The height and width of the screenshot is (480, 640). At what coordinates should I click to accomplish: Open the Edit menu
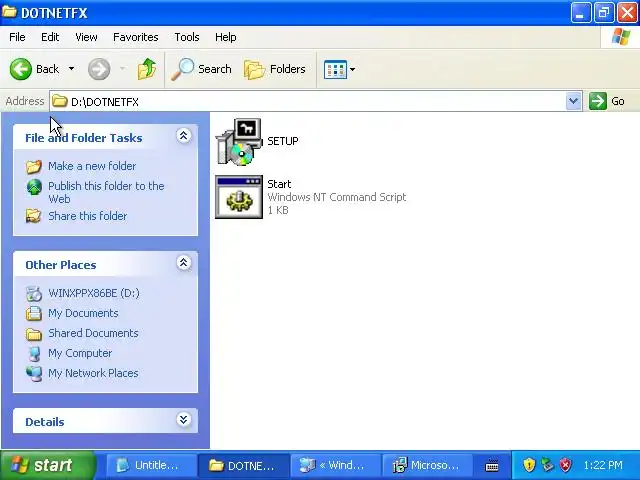pos(50,37)
